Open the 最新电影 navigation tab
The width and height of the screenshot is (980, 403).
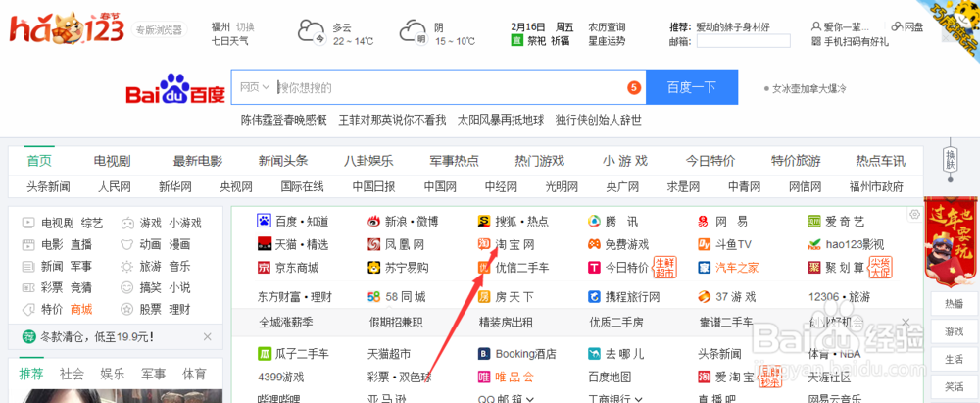(198, 161)
